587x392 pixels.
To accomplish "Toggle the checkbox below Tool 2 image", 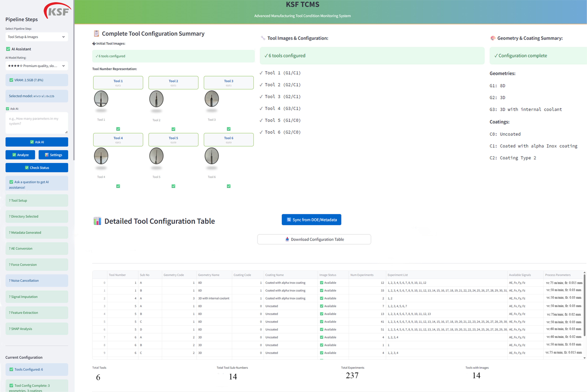I will 173,129.
